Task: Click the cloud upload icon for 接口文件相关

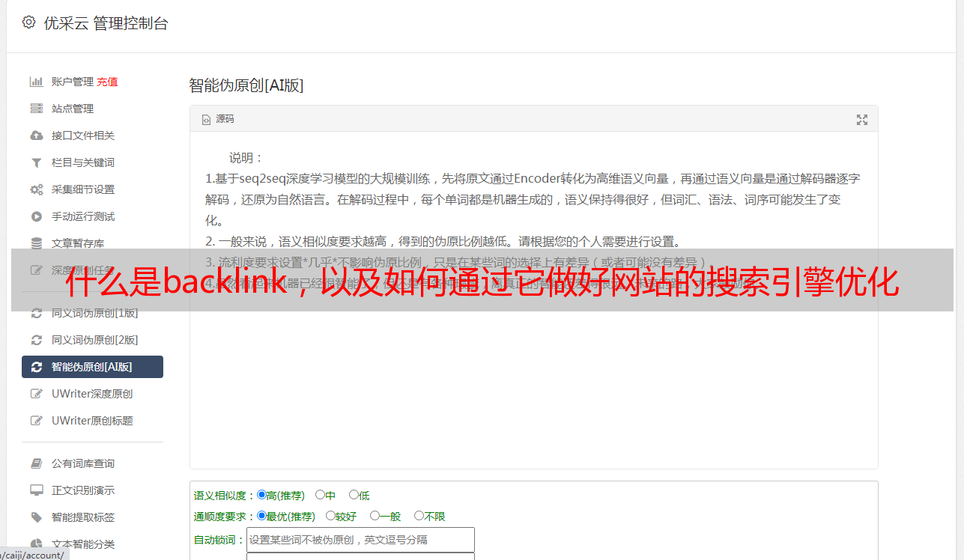Action: coord(36,136)
